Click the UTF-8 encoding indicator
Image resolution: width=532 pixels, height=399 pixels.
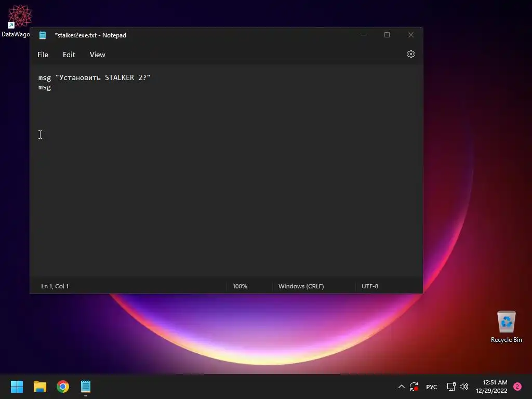tap(370, 286)
